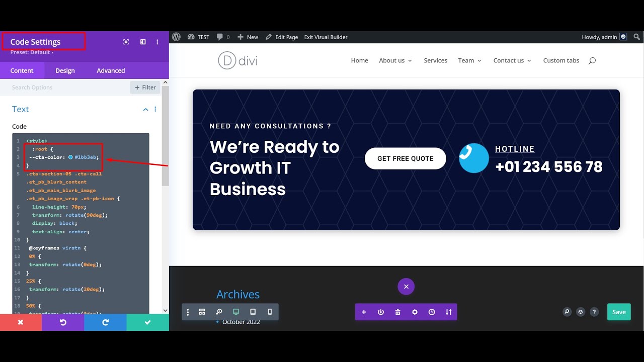Expand the Contact us menu dropdown
Image resolution: width=644 pixels, height=362 pixels.
[512, 60]
